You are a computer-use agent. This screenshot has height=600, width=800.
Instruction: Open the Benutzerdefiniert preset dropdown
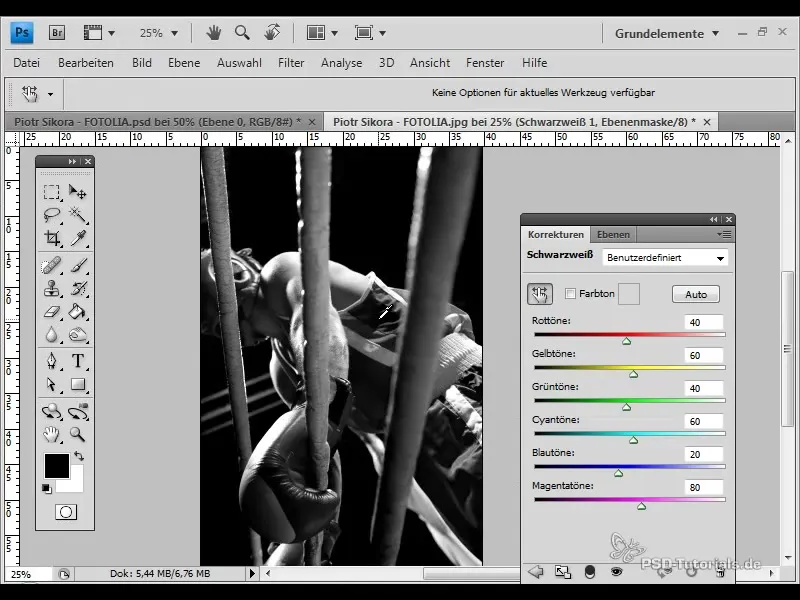point(665,257)
